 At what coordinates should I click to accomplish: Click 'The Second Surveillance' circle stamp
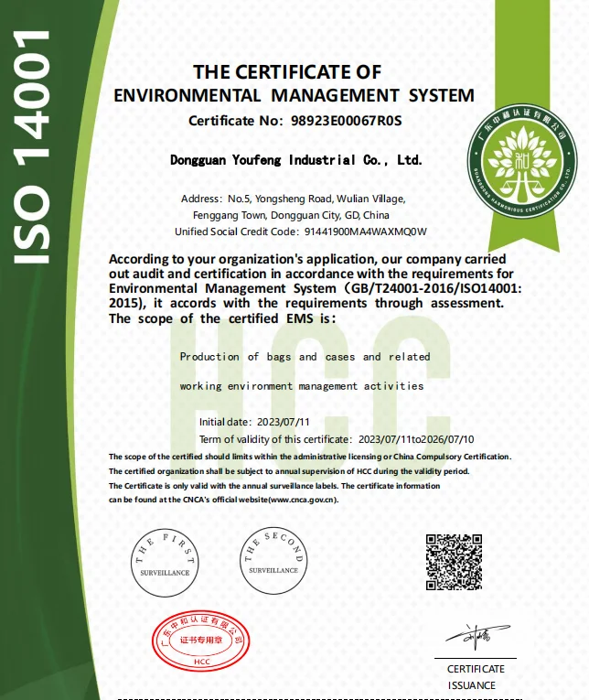(x=273, y=560)
